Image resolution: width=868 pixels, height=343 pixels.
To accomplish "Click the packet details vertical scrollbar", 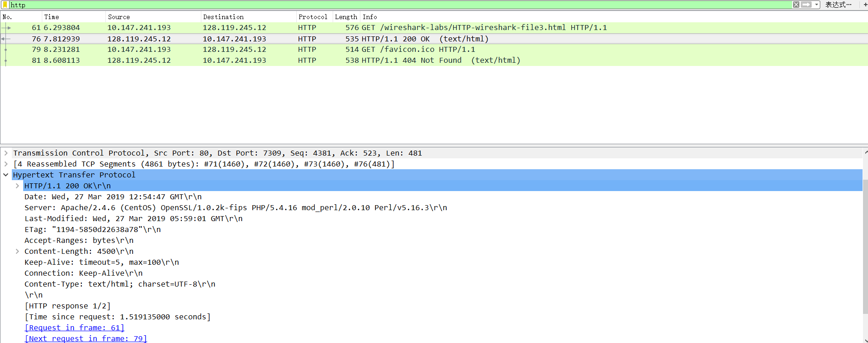I will tap(865, 246).
